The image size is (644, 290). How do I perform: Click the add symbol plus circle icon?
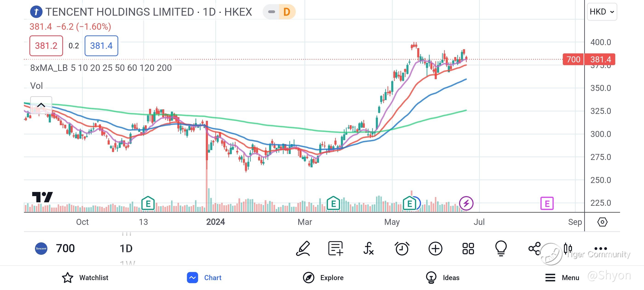click(x=435, y=249)
